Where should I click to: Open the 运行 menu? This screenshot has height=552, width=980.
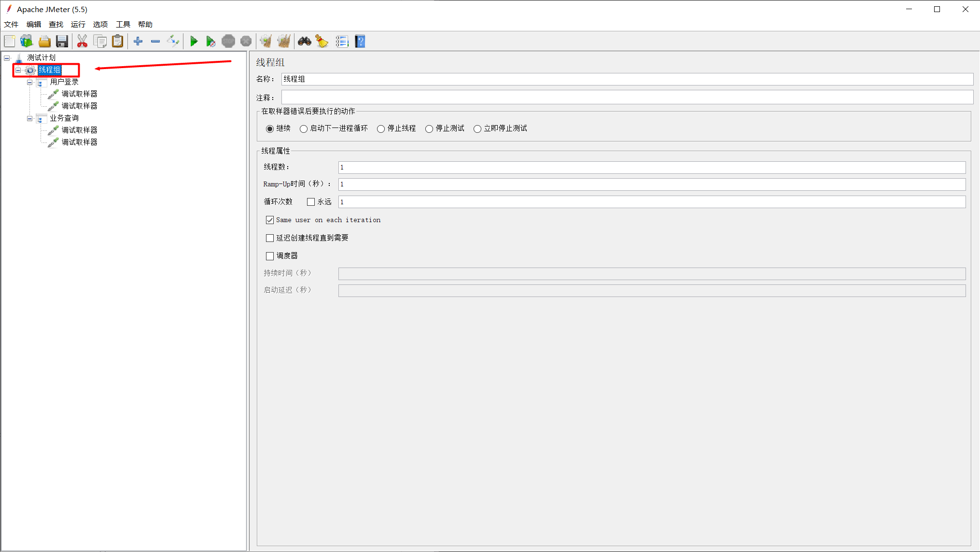click(78, 25)
